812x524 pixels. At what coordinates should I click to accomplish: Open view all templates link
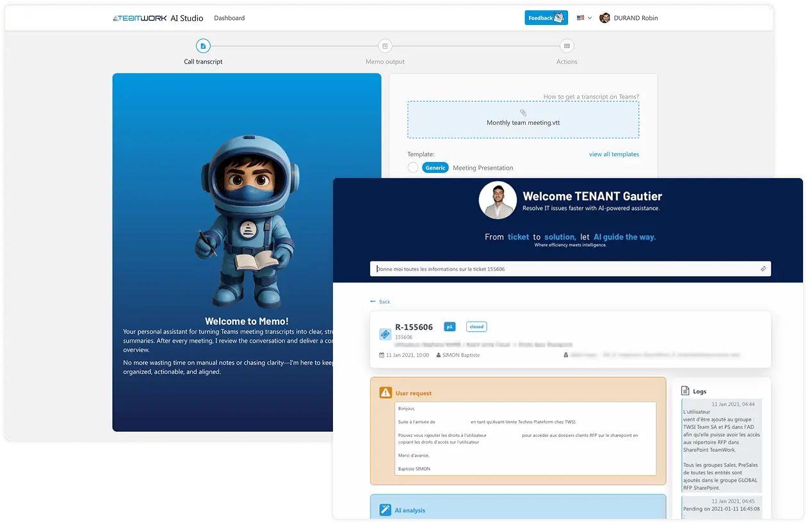pyautogui.click(x=614, y=154)
